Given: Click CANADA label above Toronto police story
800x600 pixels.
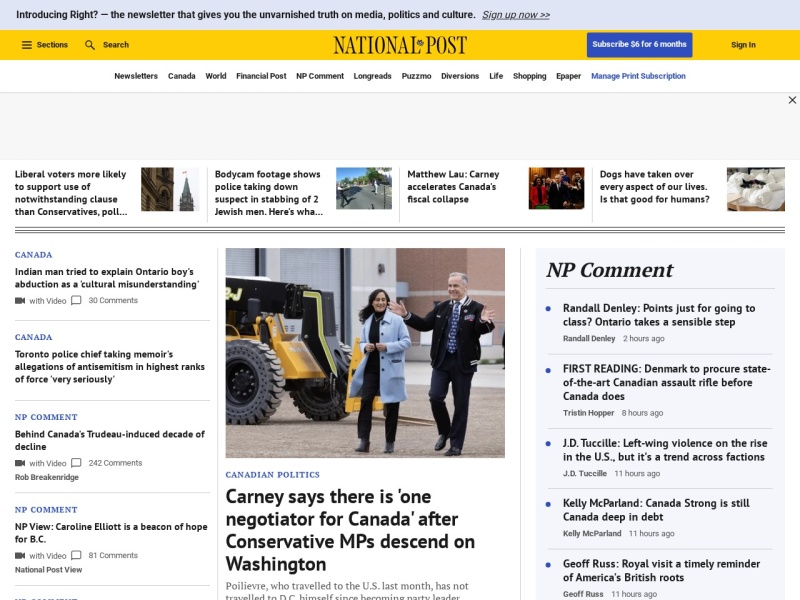Looking at the screenshot, I should coord(33,337).
